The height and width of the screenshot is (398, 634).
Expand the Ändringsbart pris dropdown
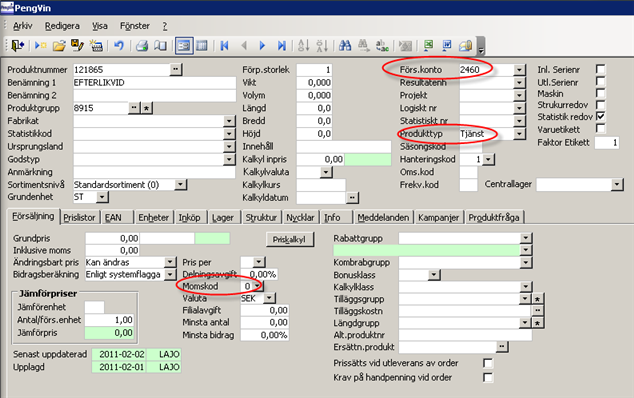pyautogui.click(x=170, y=262)
